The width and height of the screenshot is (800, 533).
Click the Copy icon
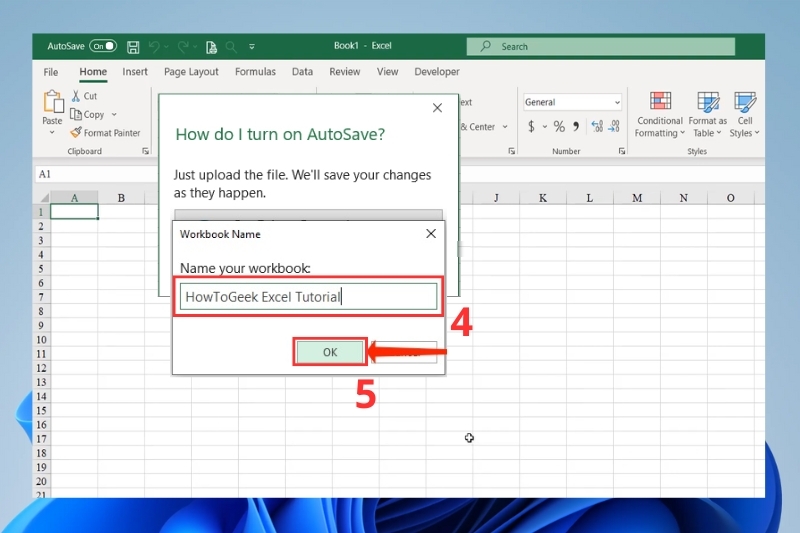pos(76,114)
